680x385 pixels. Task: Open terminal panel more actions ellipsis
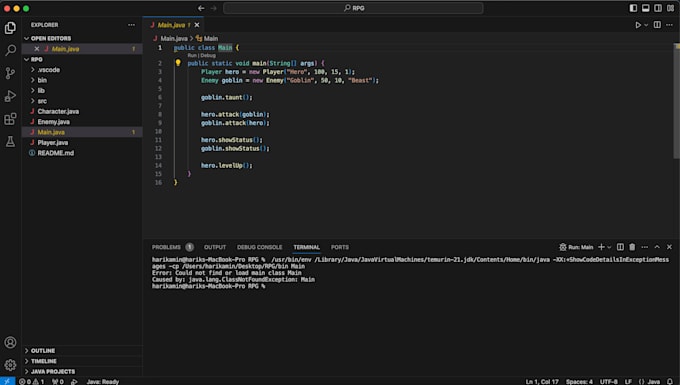point(645,247)
